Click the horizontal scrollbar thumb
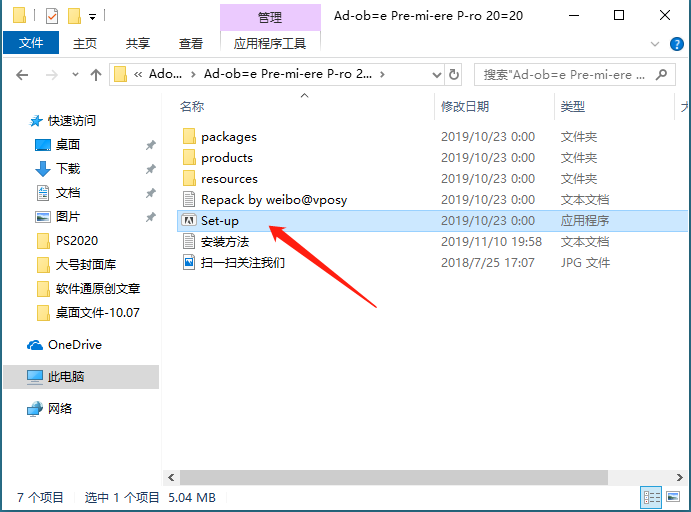691x512 pixels. pos(394,478)
